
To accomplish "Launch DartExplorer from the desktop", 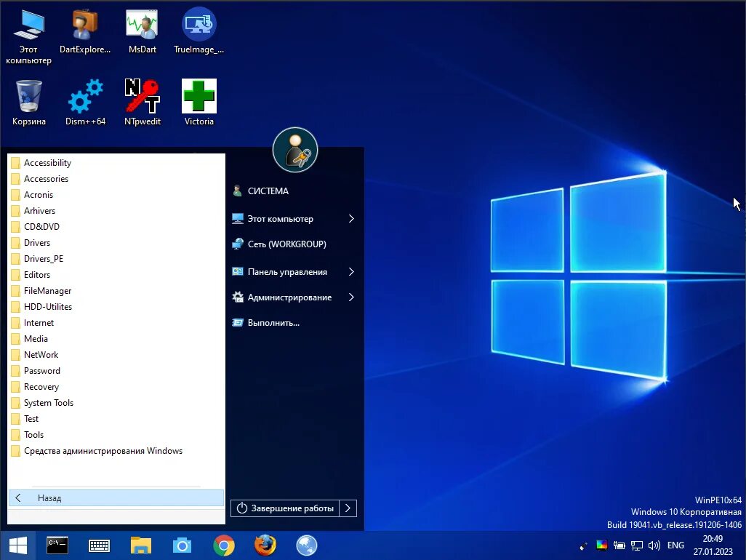I will tap(85, 32).
